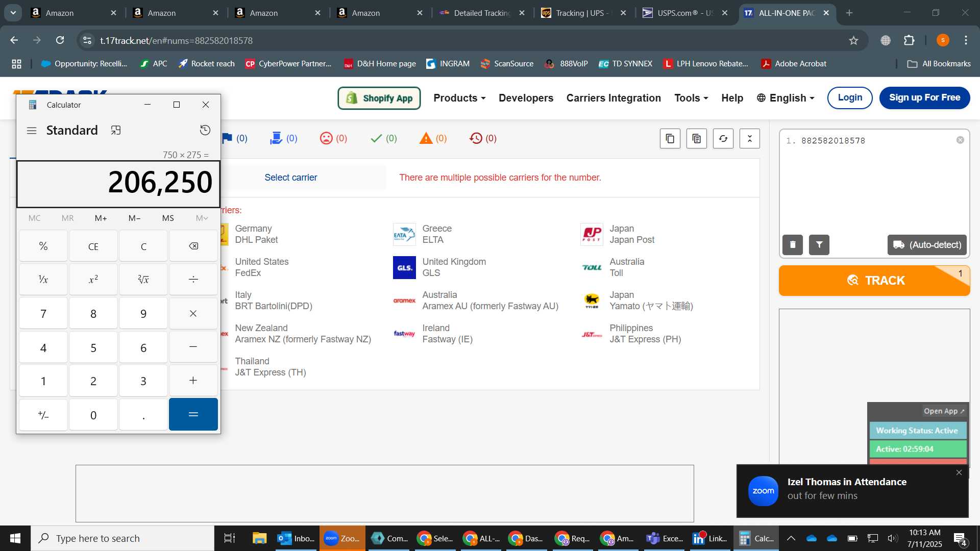Image resolution: width=980 pixels, height=551 pixels.
Task: Click the CE key in Calculator
Action: (x=93, y=246)
